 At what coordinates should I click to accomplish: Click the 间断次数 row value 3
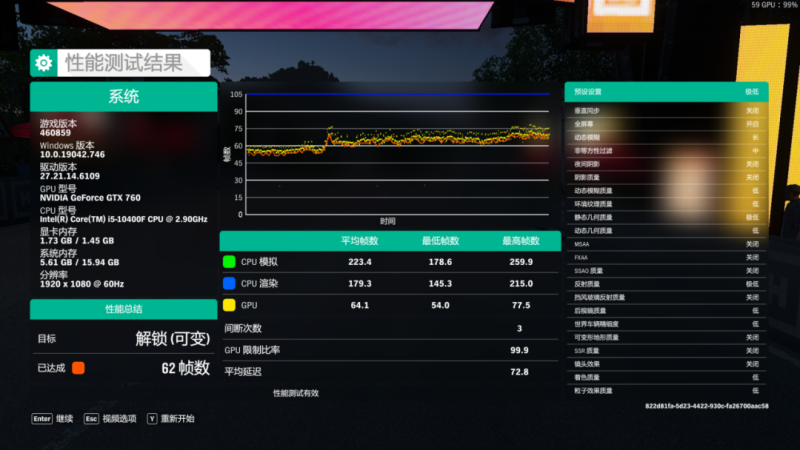pyautogui.click(x=519, y=329)
